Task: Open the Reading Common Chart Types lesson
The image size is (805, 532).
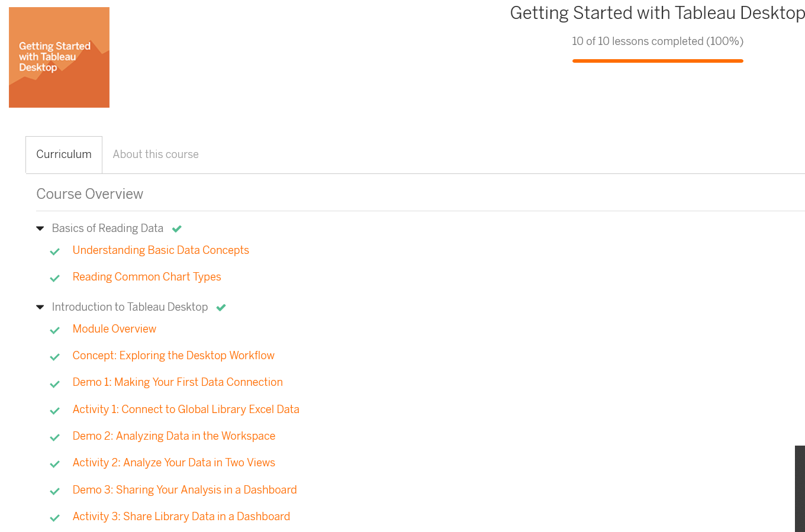Action: pos(147,277)
